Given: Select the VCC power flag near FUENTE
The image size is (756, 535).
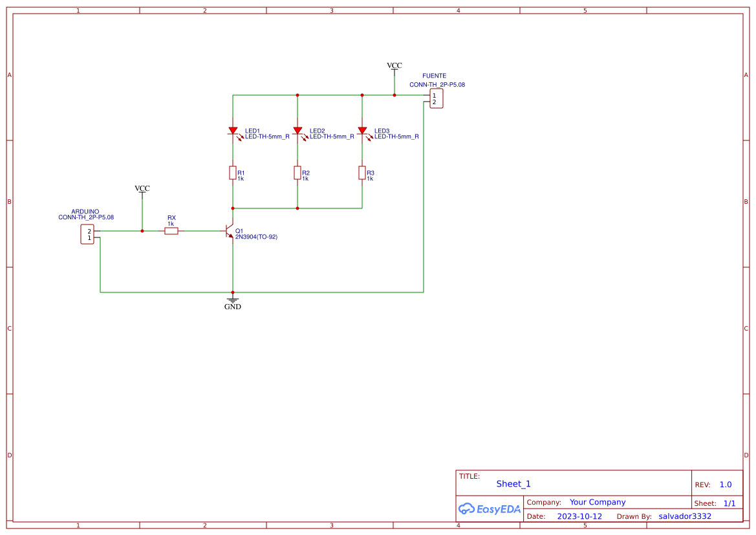Looking at the screenshot, I should 394,67.
